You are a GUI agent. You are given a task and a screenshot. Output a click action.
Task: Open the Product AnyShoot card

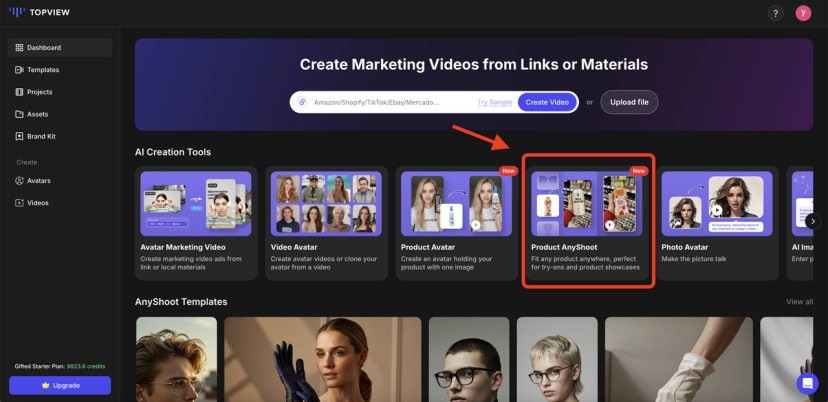tap(587, 223)
